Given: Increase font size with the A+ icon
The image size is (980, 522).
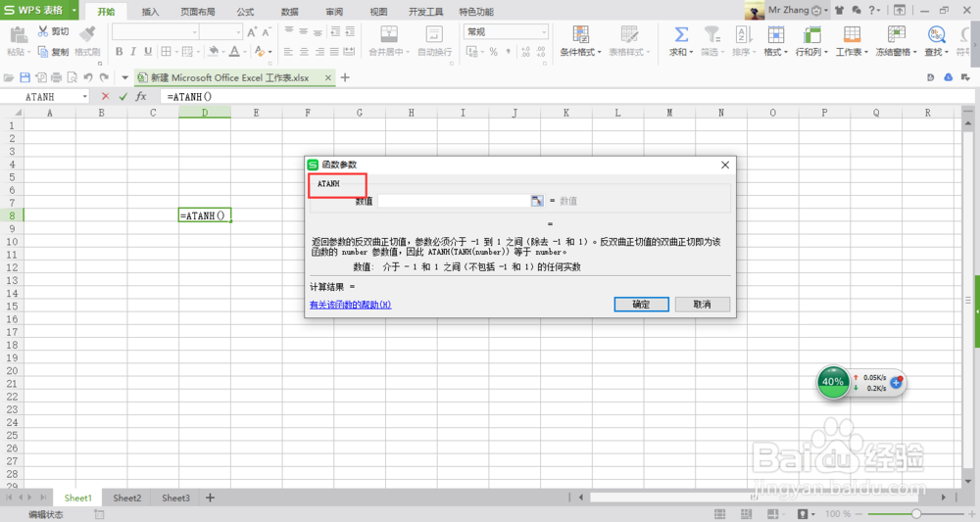Looking at the screenshot, I should (252, 32).
